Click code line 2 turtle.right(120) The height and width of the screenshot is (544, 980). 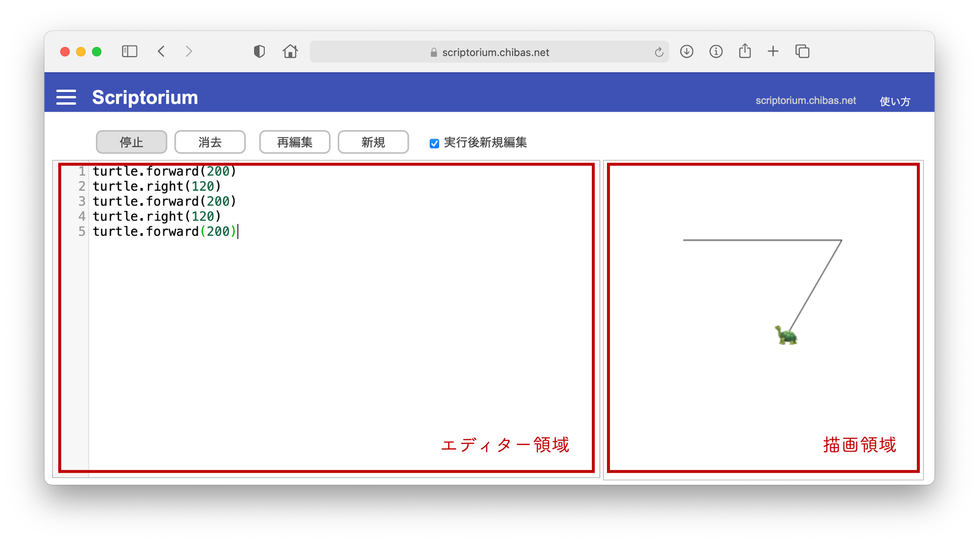157,186
